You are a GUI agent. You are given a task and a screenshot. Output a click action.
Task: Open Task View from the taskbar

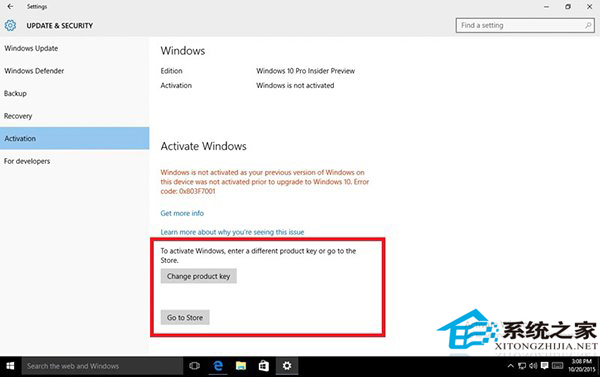coord(194,366)
